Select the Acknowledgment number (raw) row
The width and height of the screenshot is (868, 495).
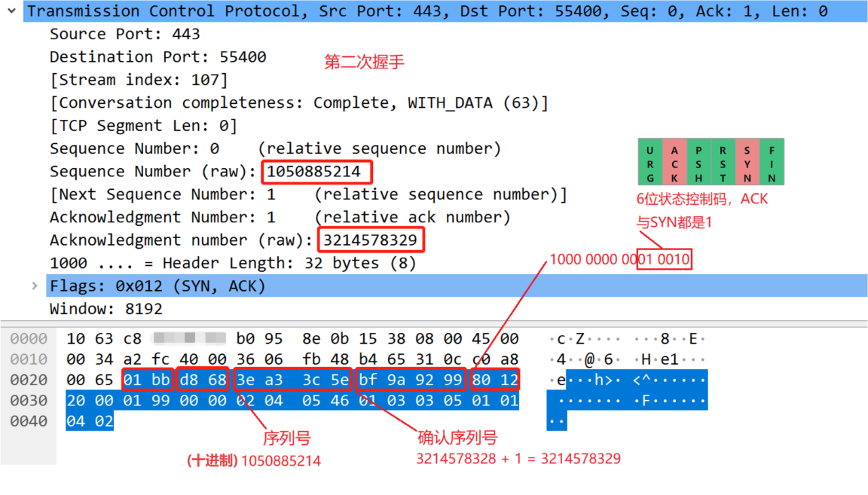[237, 240]
